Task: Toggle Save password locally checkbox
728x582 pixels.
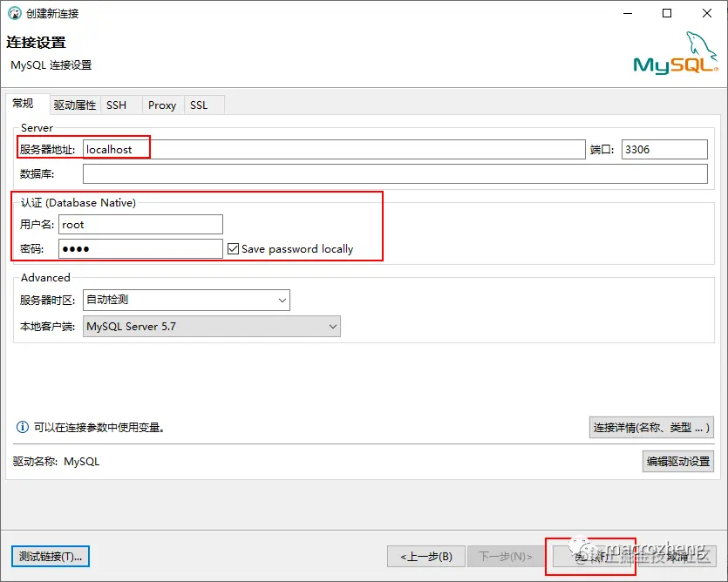Action: click(x=233, y=249)
